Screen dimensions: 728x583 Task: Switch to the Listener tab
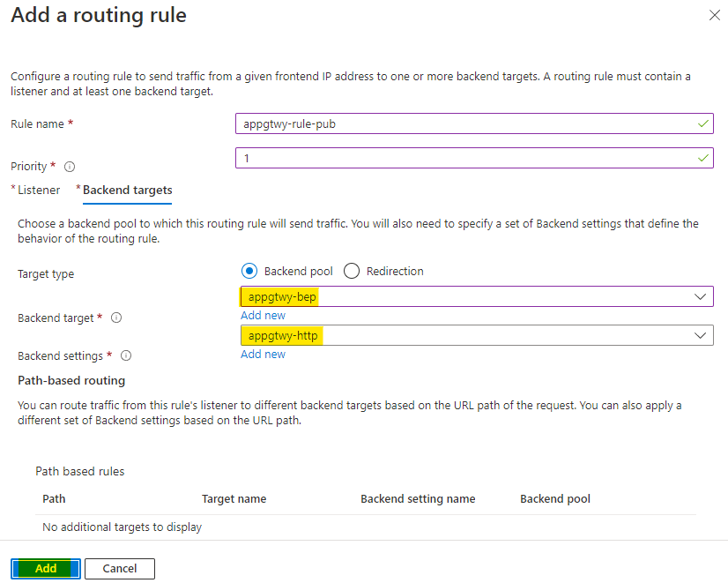click(39, 190)
